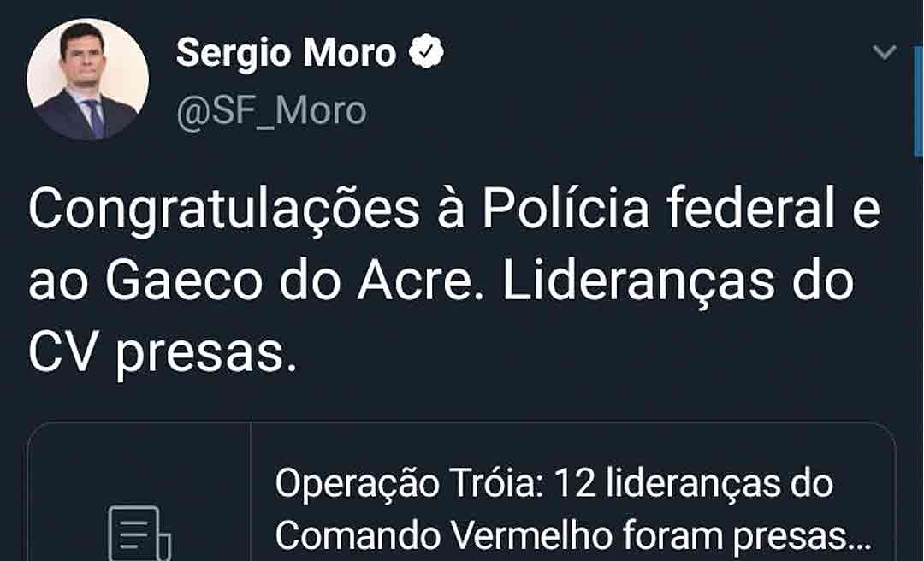Image resolution: width=924 pixels, height=561 pixels.
Task: Click the name Sergio Moro
Action: click(287, 51)
